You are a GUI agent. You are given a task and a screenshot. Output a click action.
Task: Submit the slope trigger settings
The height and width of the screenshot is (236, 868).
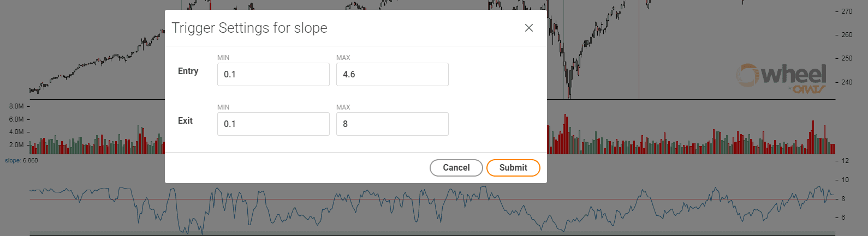(513, 168)
